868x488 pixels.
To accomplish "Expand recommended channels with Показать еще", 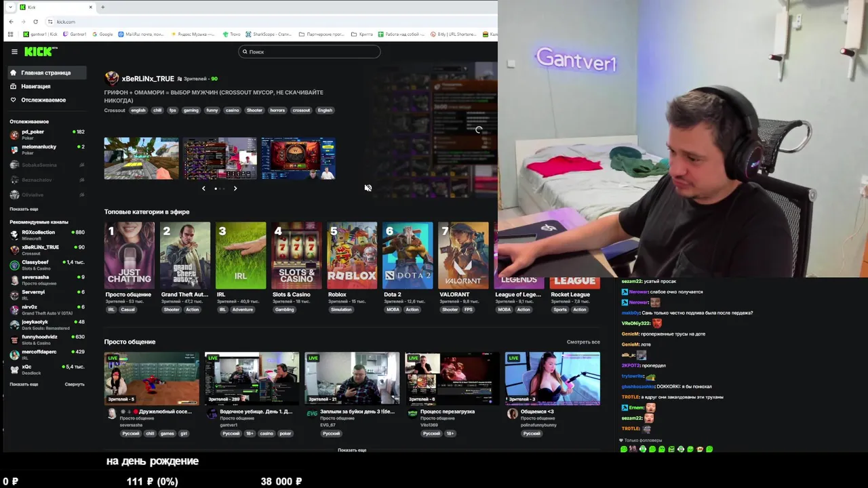I will pos(24,384).
